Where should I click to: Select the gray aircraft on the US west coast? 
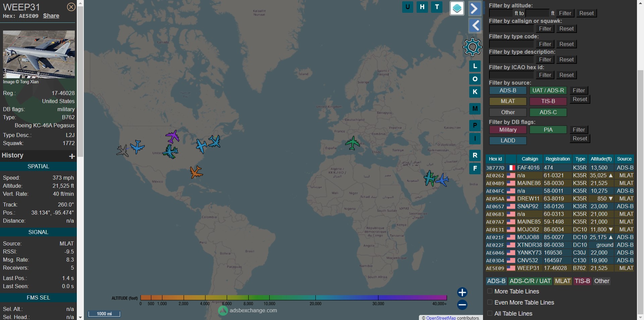click(123, 150)
